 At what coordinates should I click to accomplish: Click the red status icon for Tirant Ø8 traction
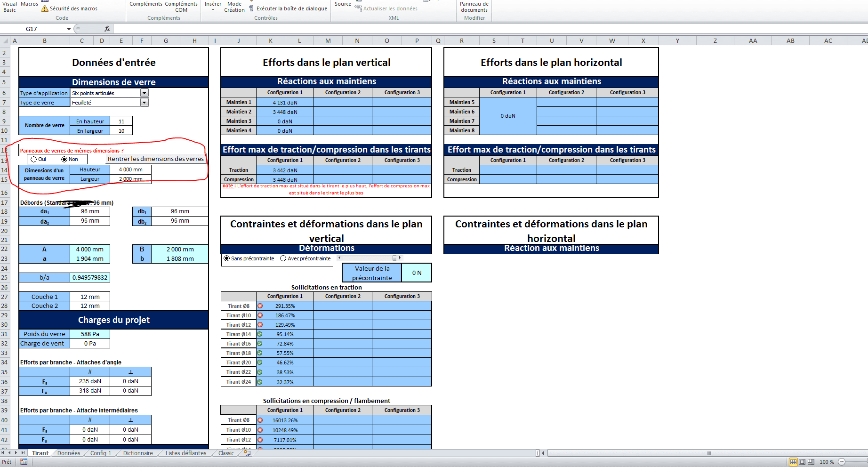[260, 306]
